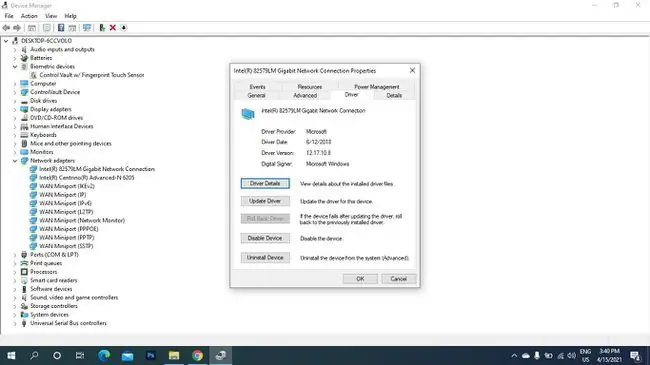This screenshot has height=365, width=650.
Task: Switch to the Advanced tab
Action: point(305,95)
